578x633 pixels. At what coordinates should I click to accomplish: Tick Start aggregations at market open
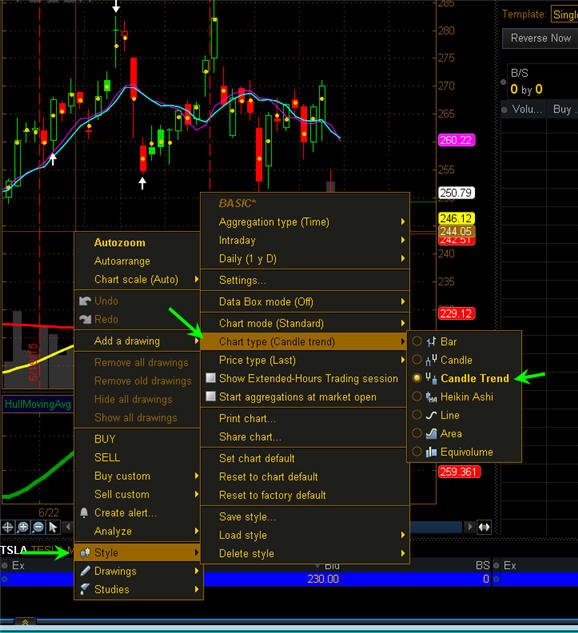click(210, 396)
